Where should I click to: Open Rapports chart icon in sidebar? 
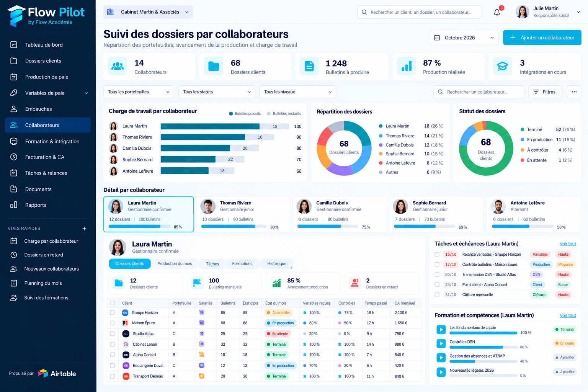tap(14, 205)
